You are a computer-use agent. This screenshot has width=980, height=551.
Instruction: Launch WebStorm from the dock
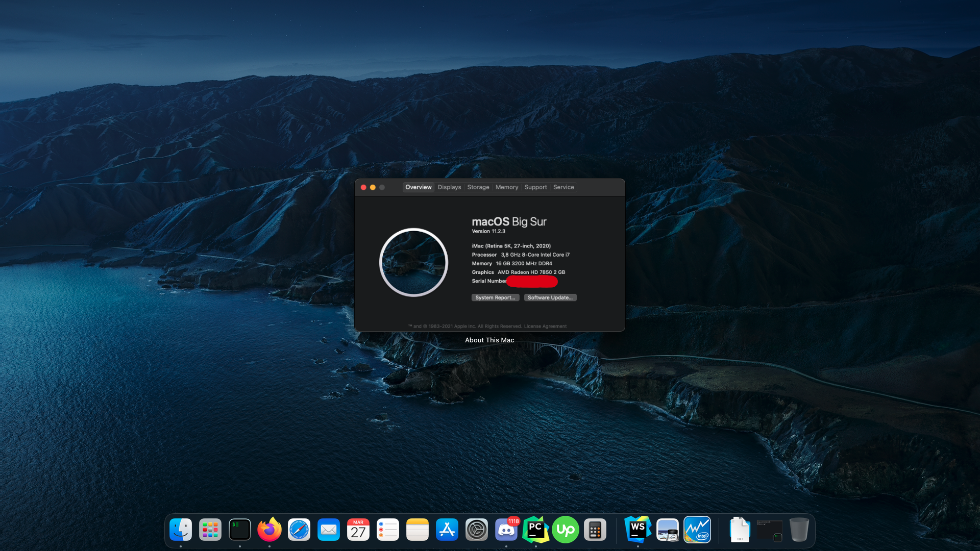pos(638,530)
